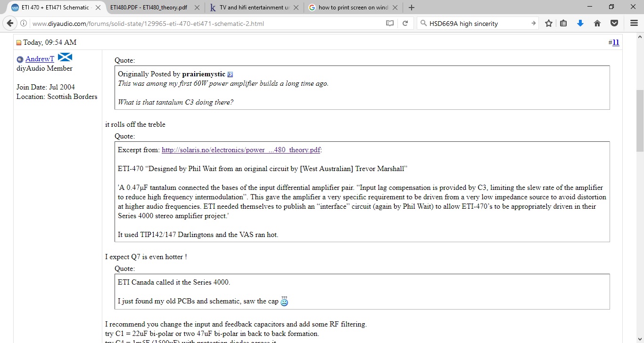Click "diyAudio Member" user title
This screenshot has height=343, width=644.
(44, 68)
